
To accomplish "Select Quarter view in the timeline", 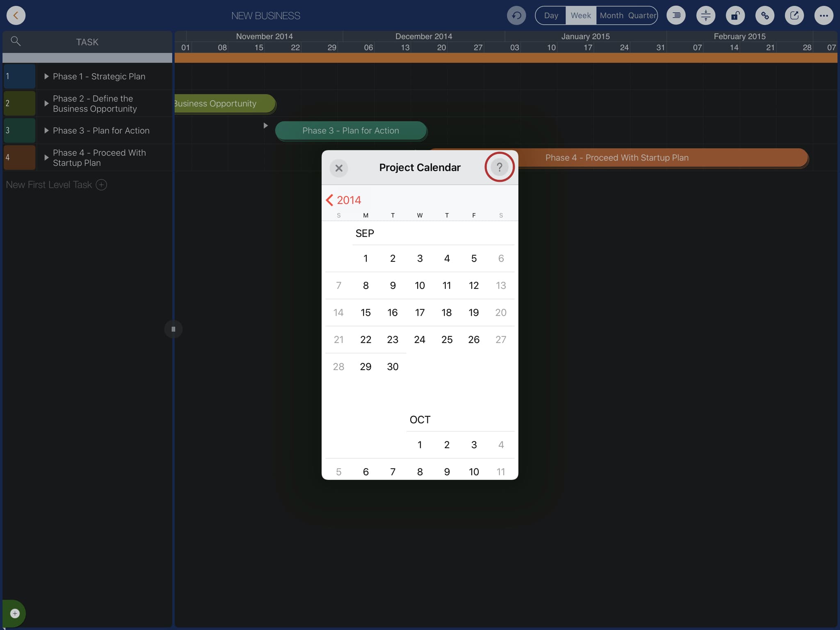I will pyautogui.click(x=642, y=16).
